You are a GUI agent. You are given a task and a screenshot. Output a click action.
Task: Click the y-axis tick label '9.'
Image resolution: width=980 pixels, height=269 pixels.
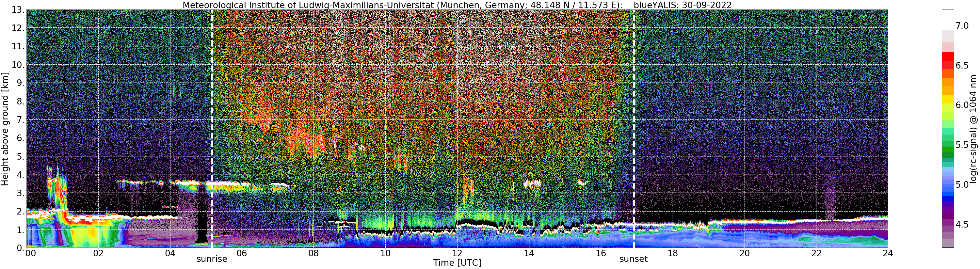(x=21, y=83)
